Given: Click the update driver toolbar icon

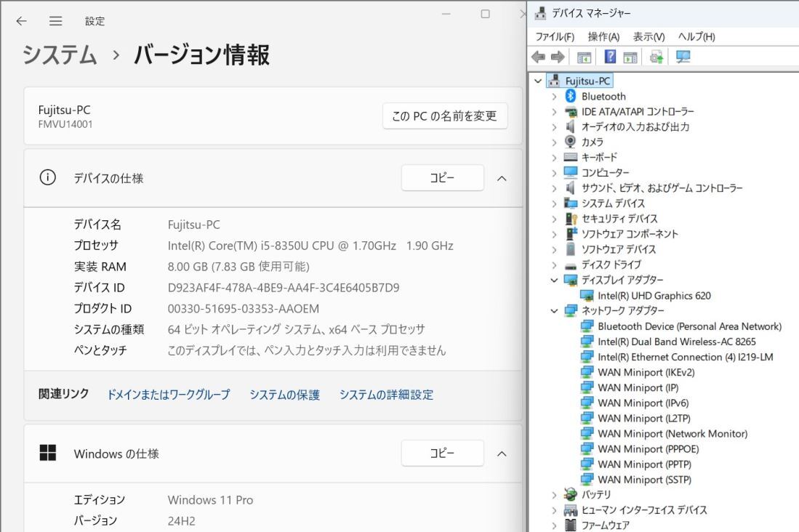Looking at the screenshot, I should pos(657,57).
